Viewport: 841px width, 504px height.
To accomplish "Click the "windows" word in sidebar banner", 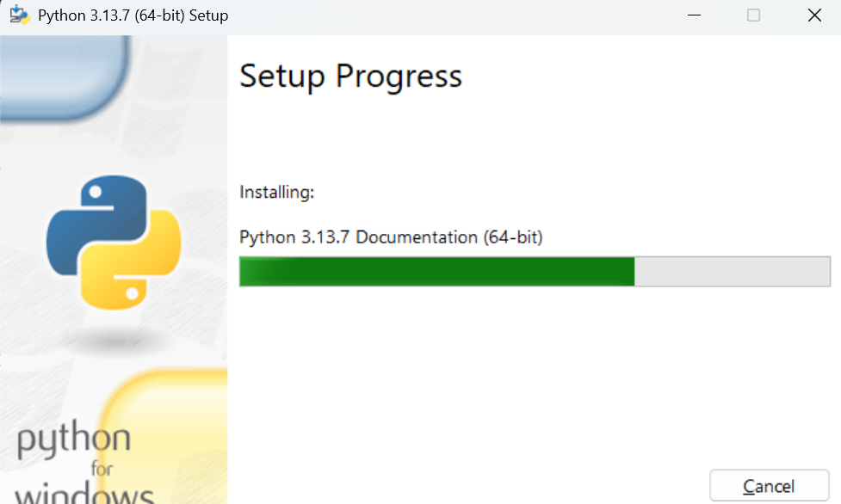I will pyautogui.click(x=84, y=496).
